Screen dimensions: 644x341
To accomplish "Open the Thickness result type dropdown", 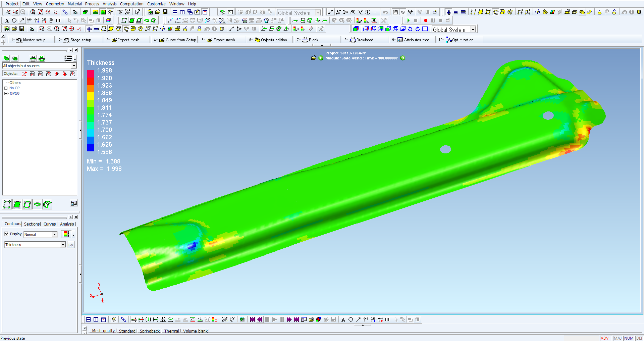I will tap(63, 245).
